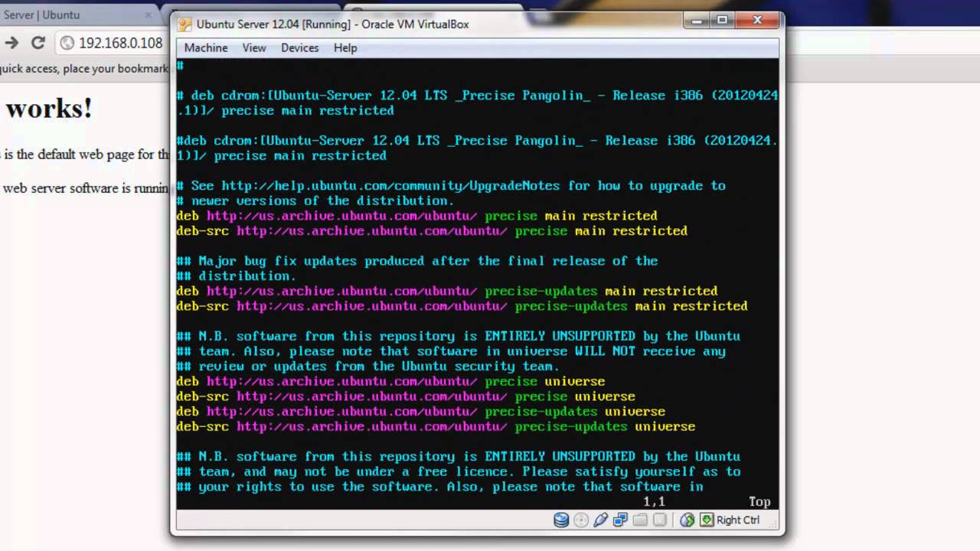
Task: Maximize the VirtualBox window
Action: 721,21
